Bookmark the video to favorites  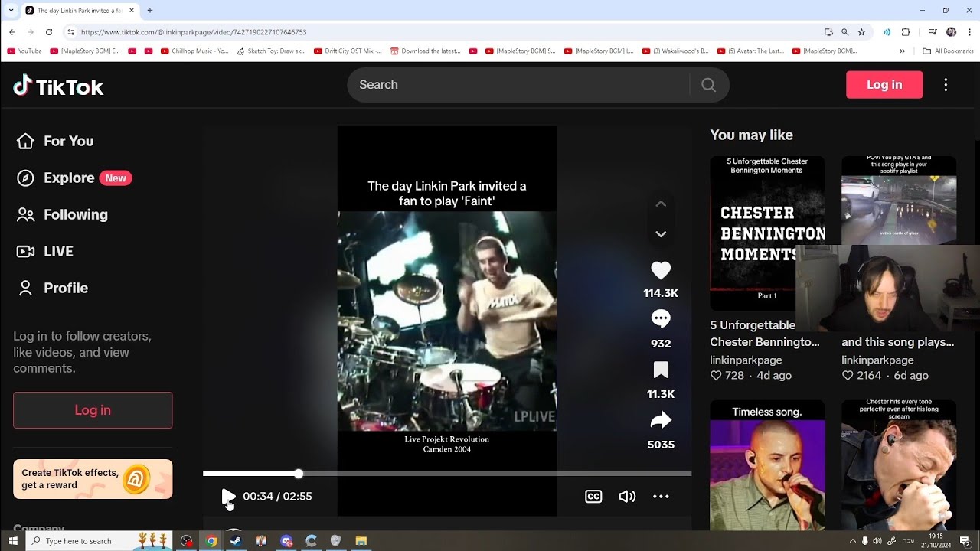coord(661,370)
